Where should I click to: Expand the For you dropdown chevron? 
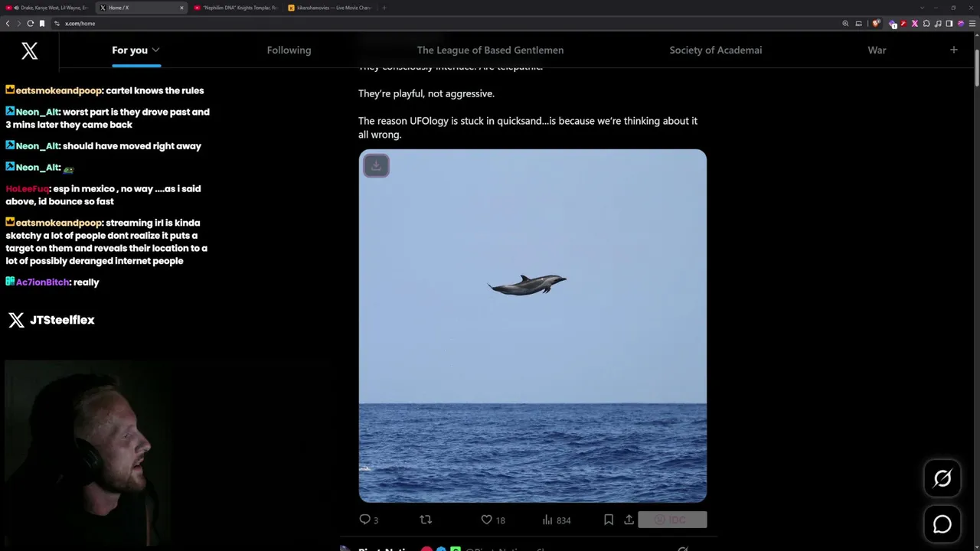[155, 50]
